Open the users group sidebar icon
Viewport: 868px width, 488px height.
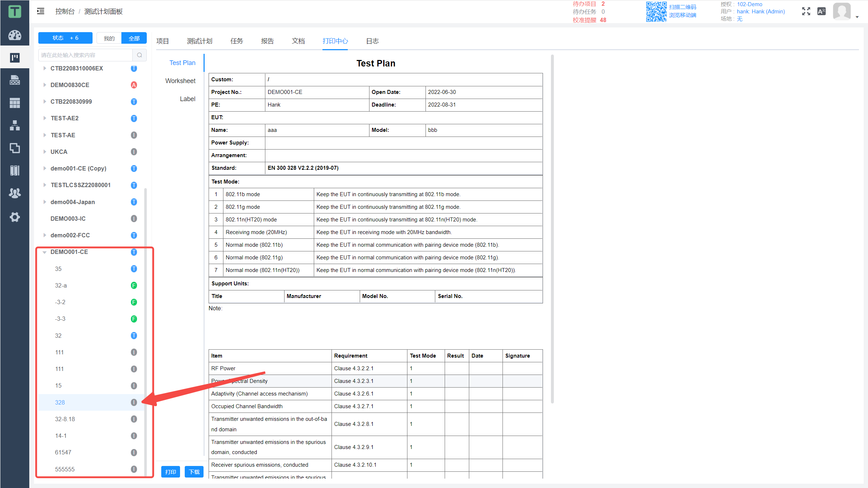click(x=14, y=193)
